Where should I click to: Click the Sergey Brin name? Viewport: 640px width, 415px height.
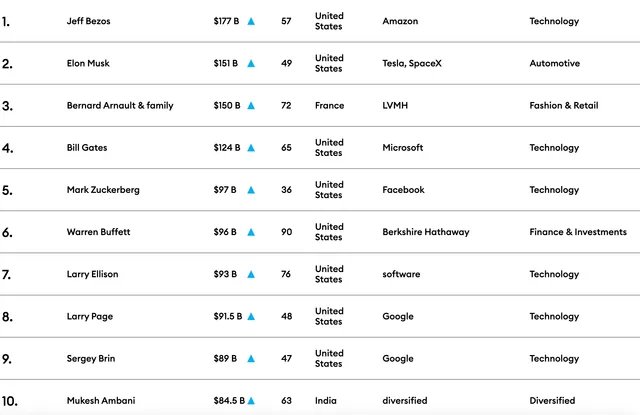pos(91,359)
